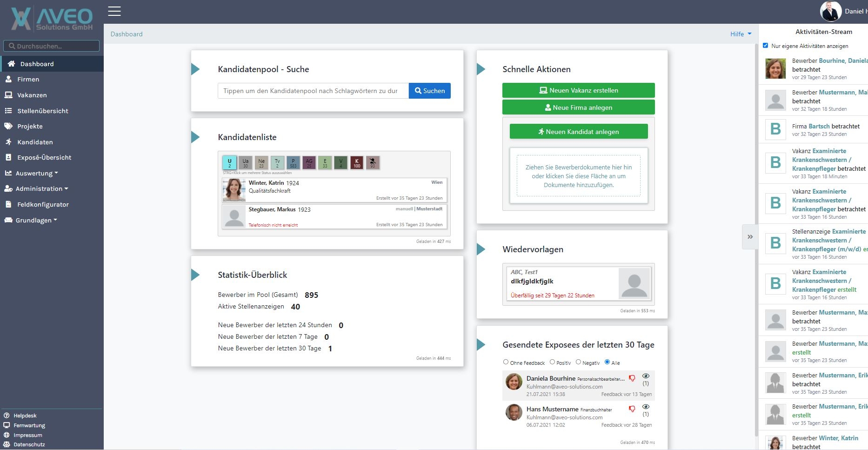The height and width of the screenshot is (450, 868).
Task: Click the Datenschutz scales icon
Action: point(7,444)
